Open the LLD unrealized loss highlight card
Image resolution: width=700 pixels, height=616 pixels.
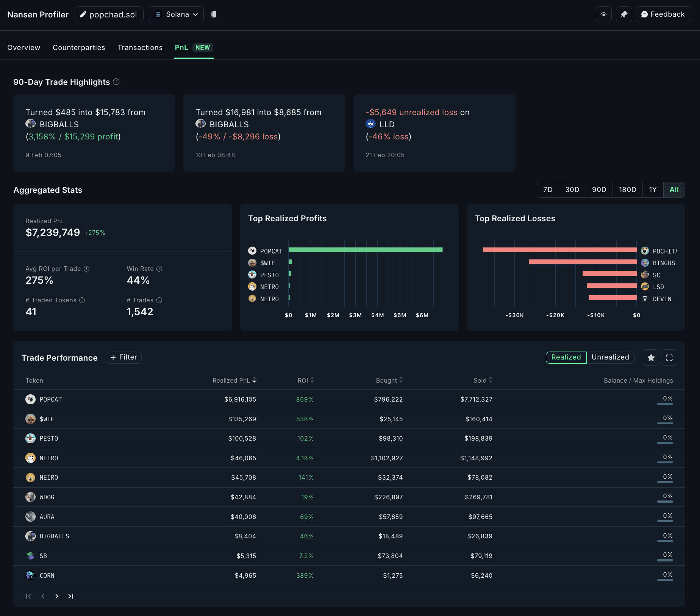pyautogui.click(x=434, y=133)
